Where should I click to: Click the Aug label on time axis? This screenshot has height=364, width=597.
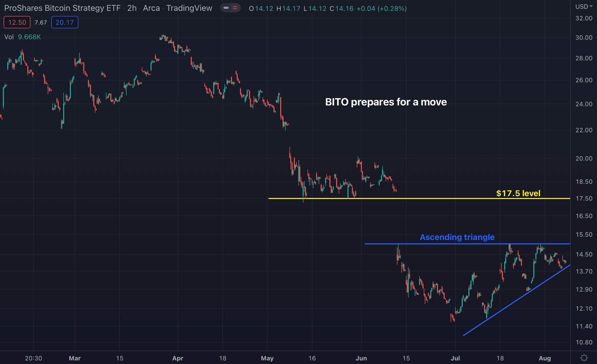tap(545, 358)
